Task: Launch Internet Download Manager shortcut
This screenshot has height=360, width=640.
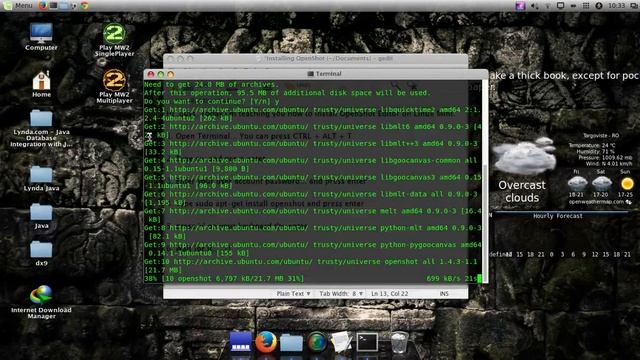Action: (x=41, y=302)
